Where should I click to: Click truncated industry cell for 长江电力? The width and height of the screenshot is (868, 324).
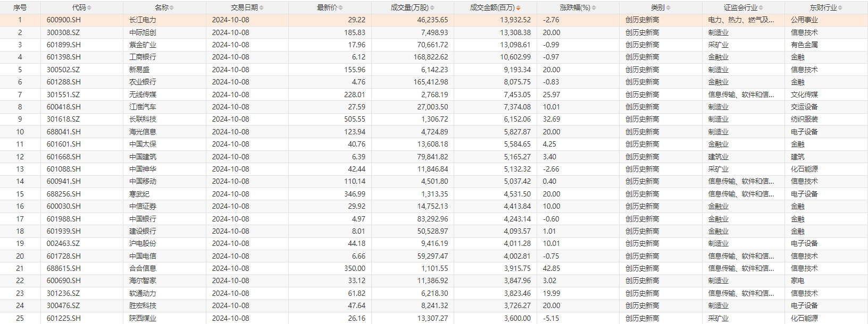741,20
